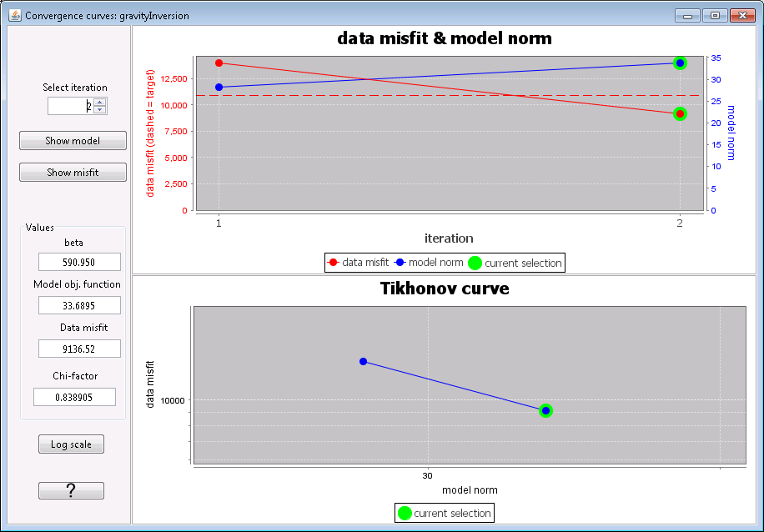
Task: Click the Show misfit button
Action: coord(73,173)
